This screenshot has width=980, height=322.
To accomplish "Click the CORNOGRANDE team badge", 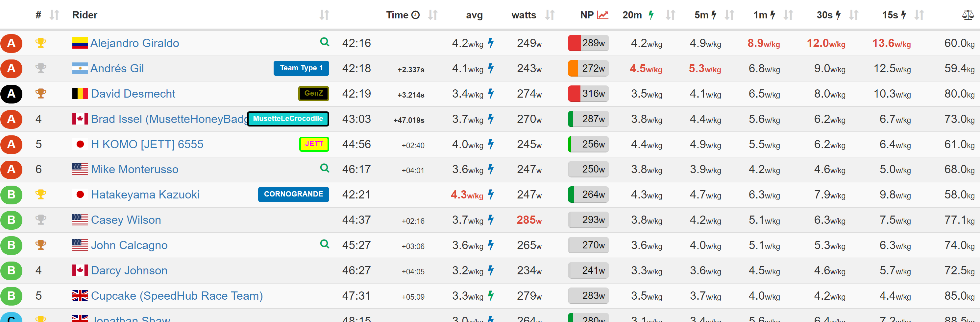I will point(293,194).
